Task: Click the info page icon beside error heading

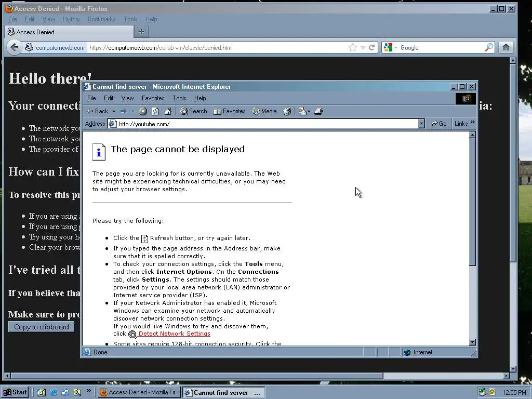Action: [99, 152]
